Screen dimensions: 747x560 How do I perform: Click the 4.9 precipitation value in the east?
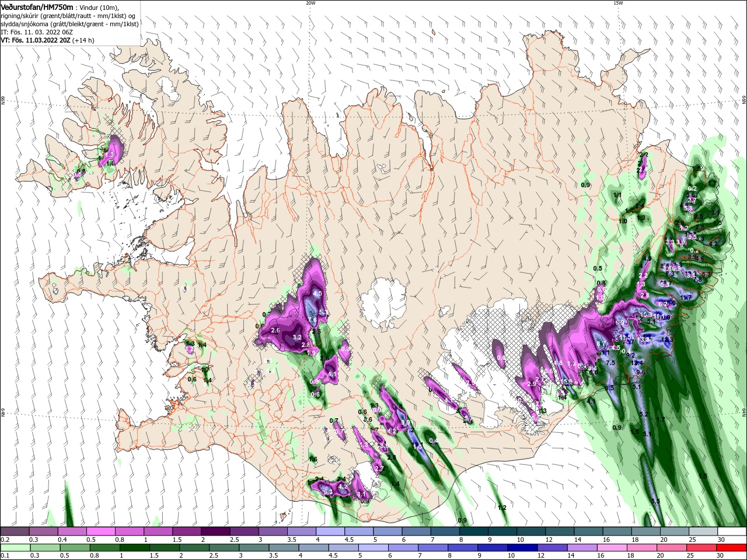tap(647, 258)
